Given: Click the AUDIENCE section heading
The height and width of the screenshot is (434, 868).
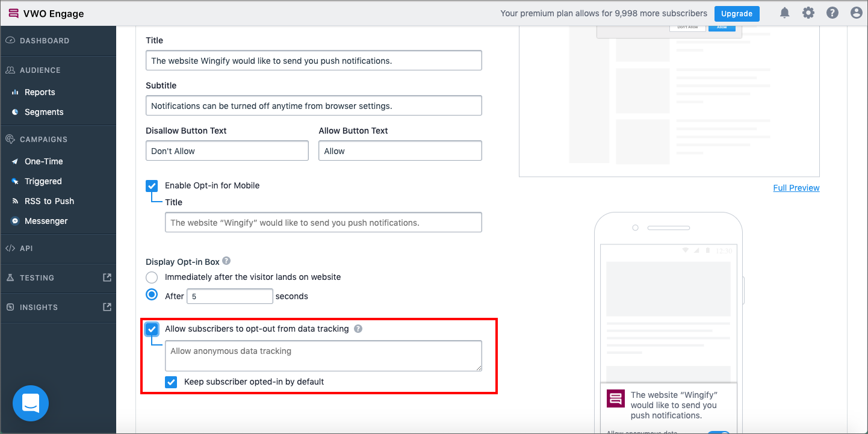Looking at the screenshot, I should [x=40, y=70].
